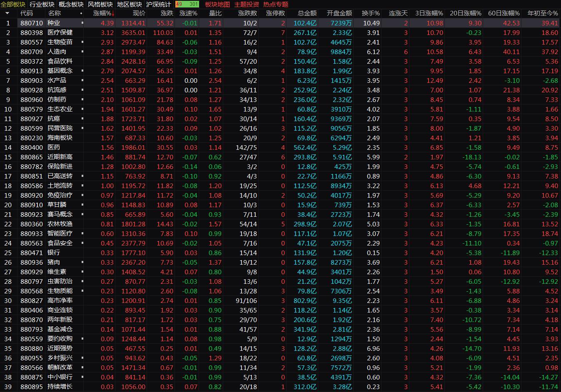561x392 pixels.
Task: Click the square marker beside 民营医院
Action: click(82, 128)
